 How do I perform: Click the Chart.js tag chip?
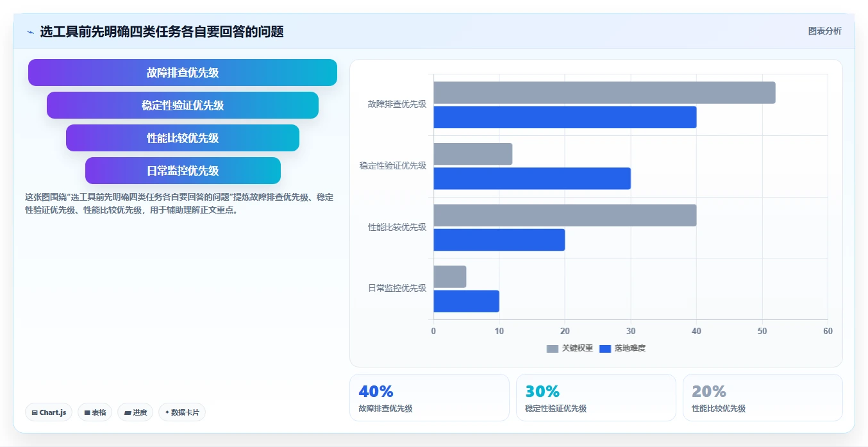pos(49,412)
